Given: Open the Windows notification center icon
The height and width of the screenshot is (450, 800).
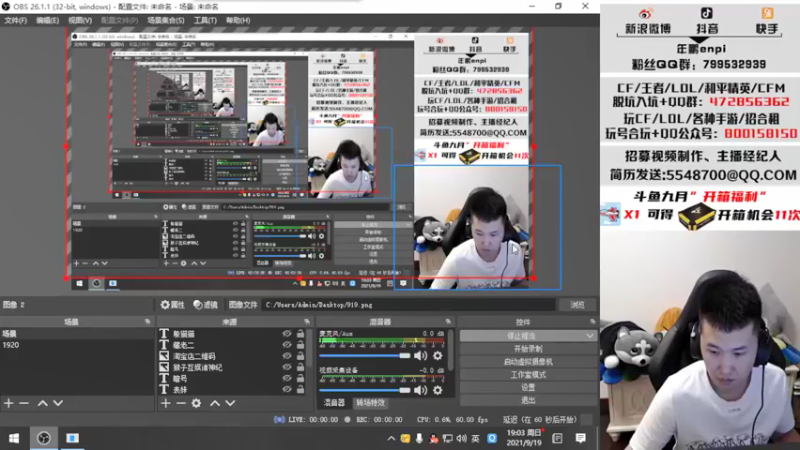Looking at the screenshot, I should pos(581,438).
